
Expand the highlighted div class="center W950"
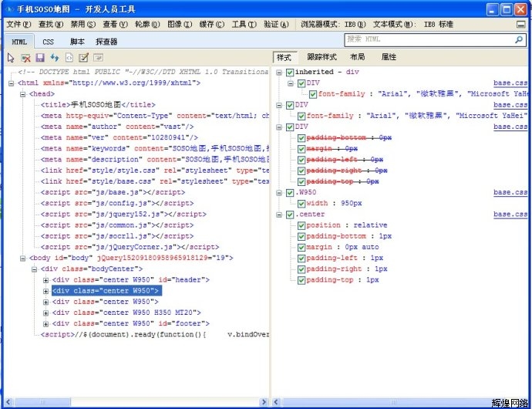(x=45, y=291)
